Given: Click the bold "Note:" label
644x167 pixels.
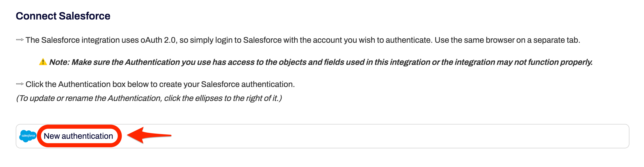Looking at the screenshot, I should coord(59,62).
